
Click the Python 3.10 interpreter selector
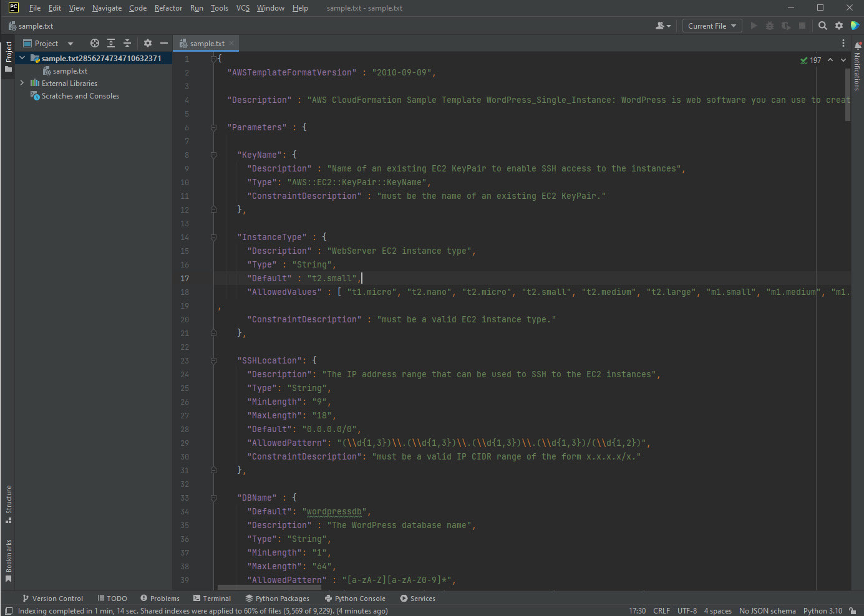pos(822,611)
